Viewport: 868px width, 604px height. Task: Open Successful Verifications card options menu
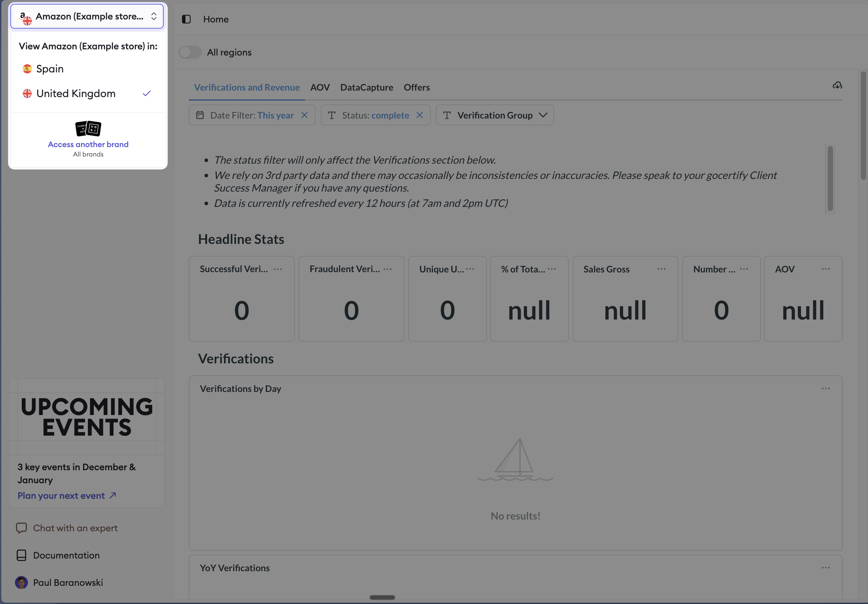[278, 269]
